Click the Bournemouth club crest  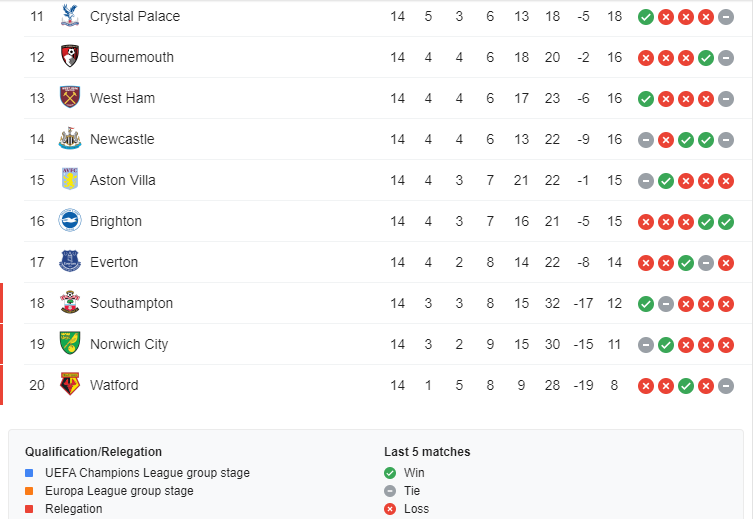(69, 57)
